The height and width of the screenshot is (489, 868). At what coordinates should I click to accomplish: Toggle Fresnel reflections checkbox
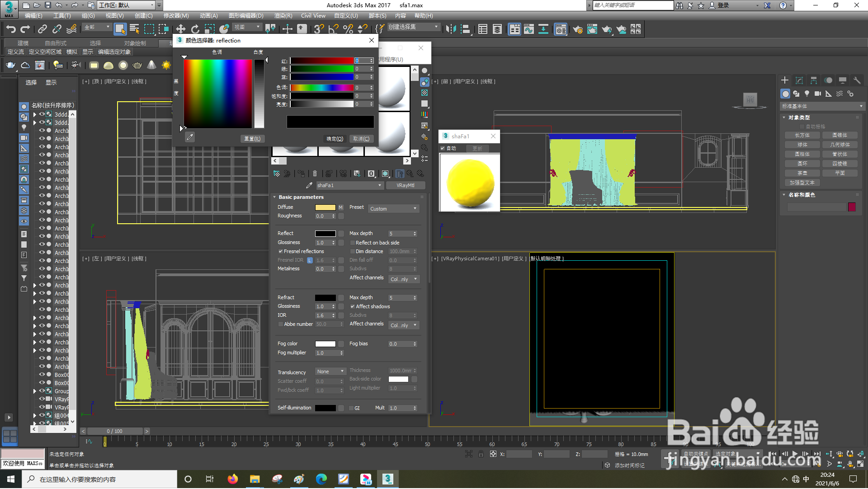(281, 252)
